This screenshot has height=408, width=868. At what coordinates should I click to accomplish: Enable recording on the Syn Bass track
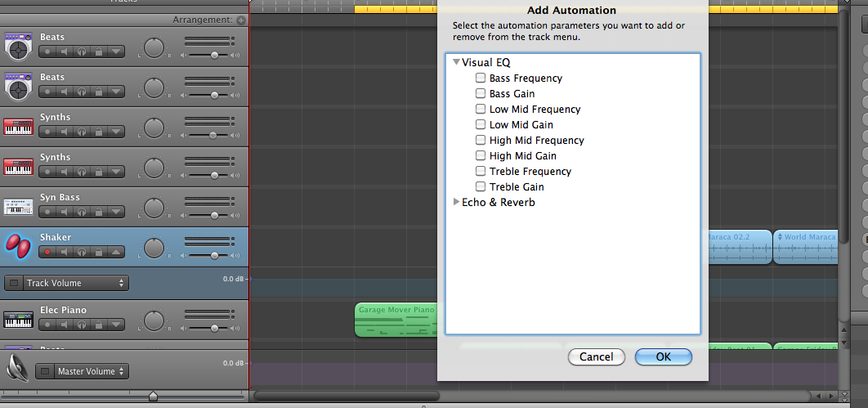tap(47, 212)
